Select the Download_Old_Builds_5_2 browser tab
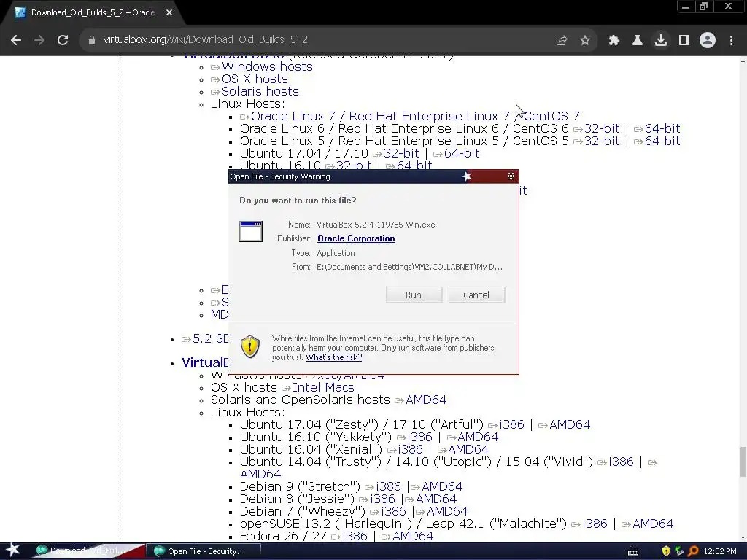The image size is (747, 560). (x=93, y=13)
